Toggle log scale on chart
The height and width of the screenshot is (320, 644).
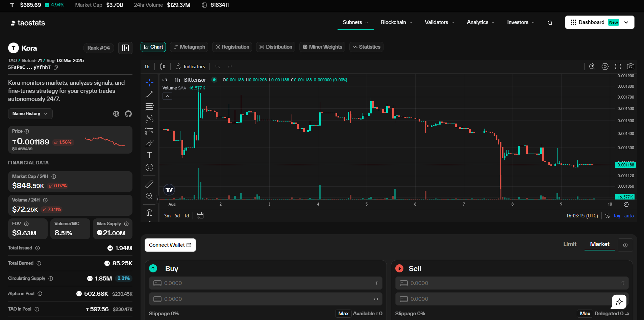pyautogui.click(x=617, y=216)
